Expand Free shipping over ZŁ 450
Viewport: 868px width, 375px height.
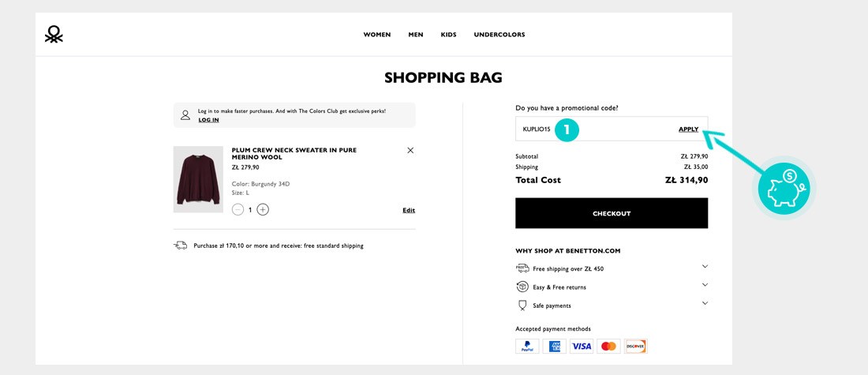705,267
